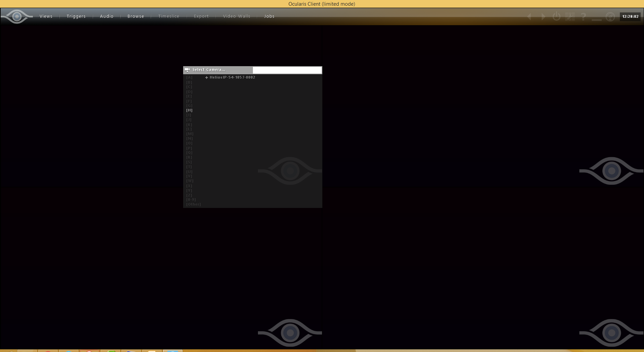Image resolution: width=644 pixels, height=352 pixels.
Task: Click the back arrow navigation icon
Action: click(529, 16)
